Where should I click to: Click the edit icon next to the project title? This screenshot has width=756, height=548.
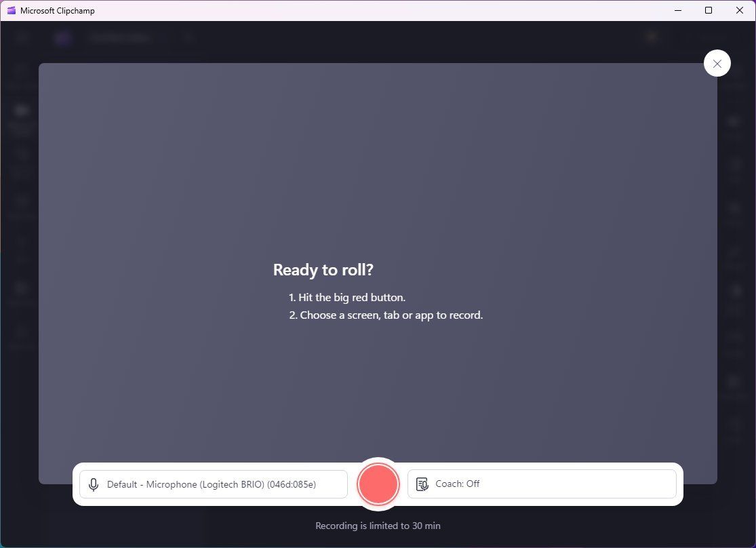(188, 37)
